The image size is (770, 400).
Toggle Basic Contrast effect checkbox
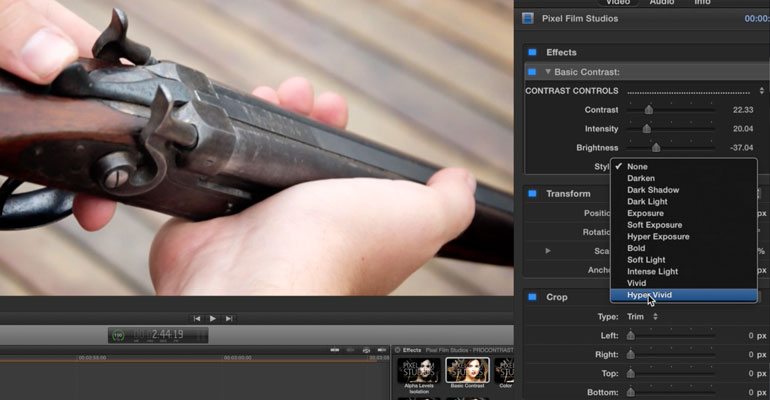[531, 72]
